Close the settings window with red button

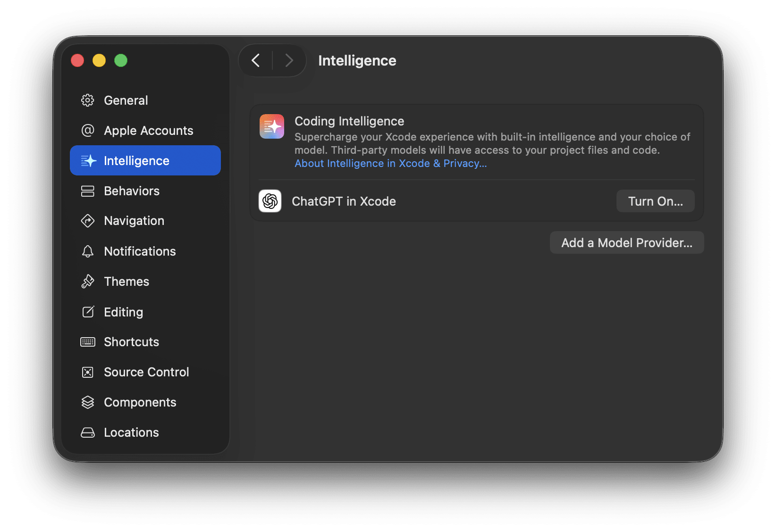(77, 60)
